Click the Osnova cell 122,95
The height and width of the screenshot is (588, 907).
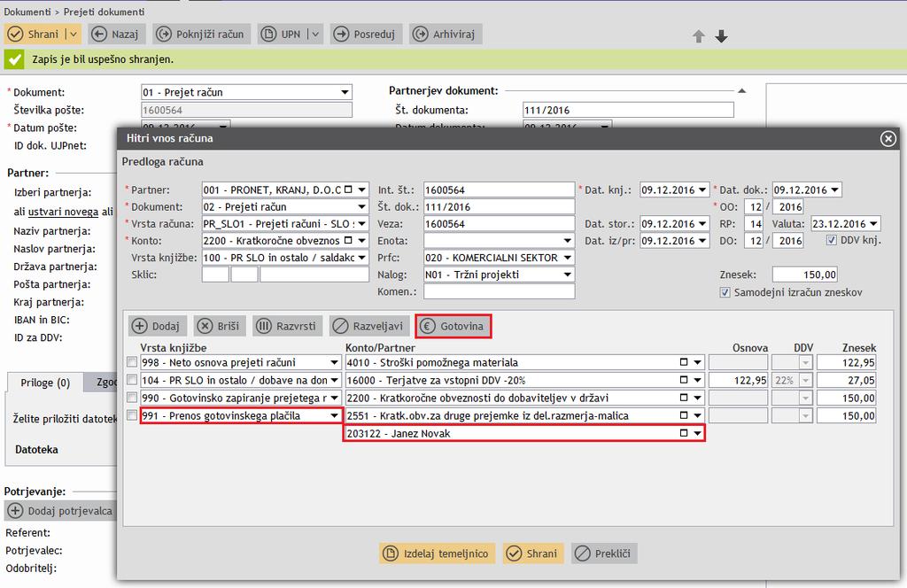738,380
